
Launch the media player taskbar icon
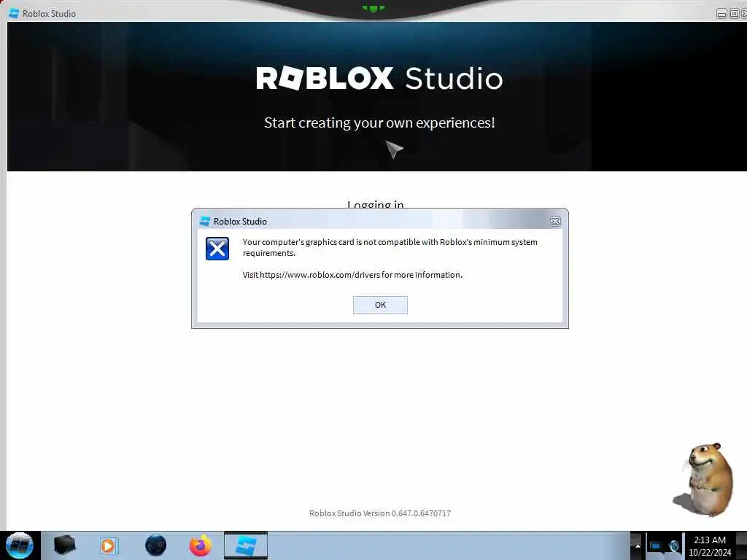108,545
